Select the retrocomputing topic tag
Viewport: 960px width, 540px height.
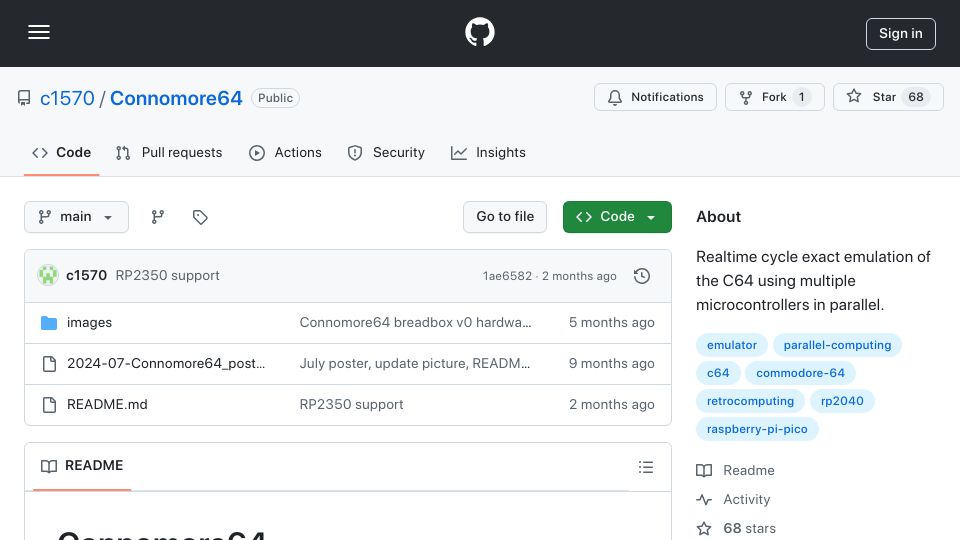click(750, 402)
